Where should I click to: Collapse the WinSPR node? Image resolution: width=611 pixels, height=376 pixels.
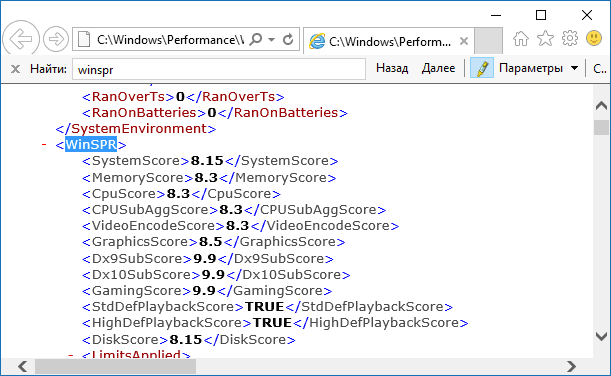tap(44, 145)
